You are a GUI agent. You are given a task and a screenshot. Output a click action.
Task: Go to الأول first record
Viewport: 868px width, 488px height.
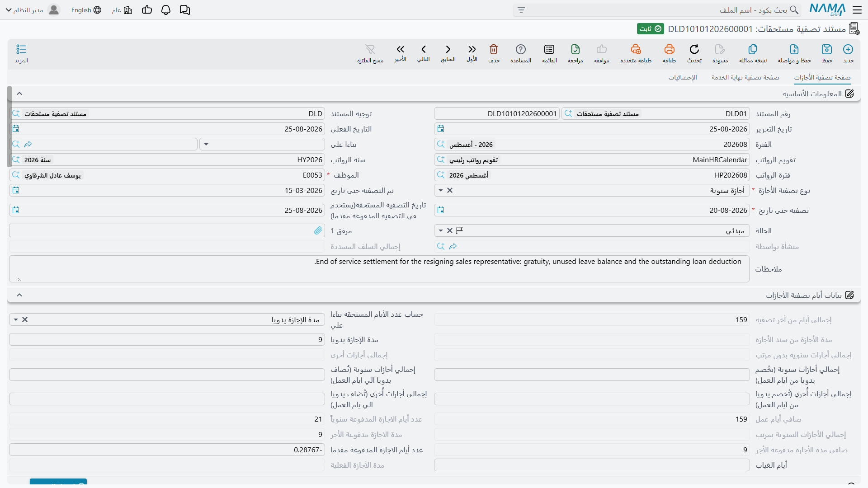472,49
